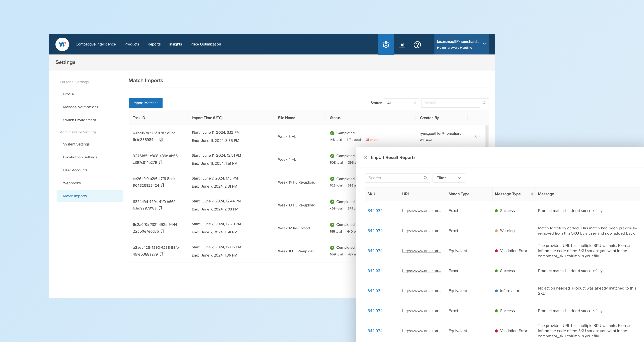
Task: Click the Wiser W logo
Action: (x=62, y=44)
